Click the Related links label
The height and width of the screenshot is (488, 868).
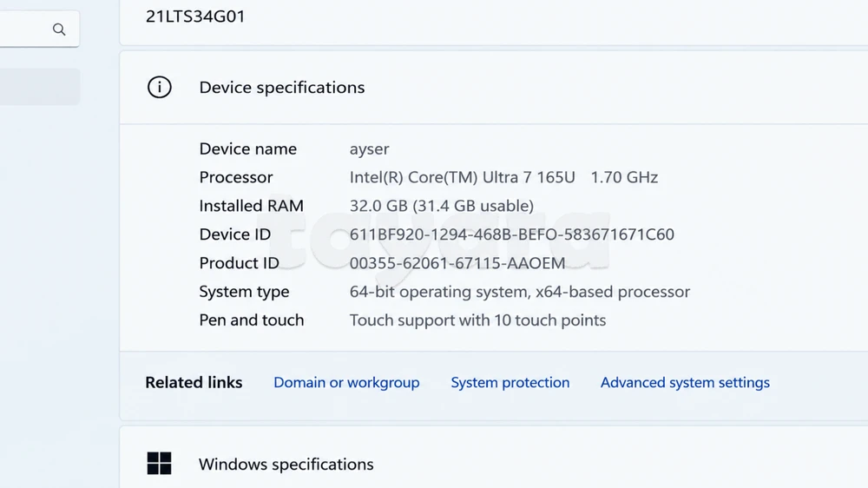[x=194, y=382]
